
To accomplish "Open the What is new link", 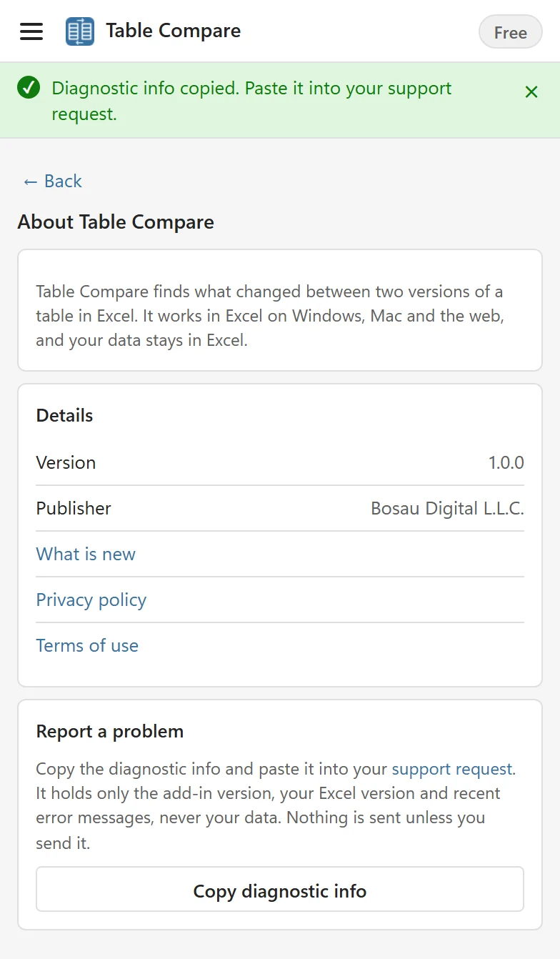I will (86, 554).
